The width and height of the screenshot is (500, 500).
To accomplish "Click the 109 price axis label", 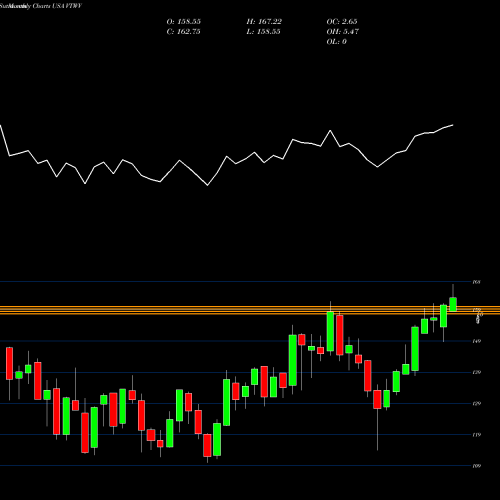I will [477, 466].
